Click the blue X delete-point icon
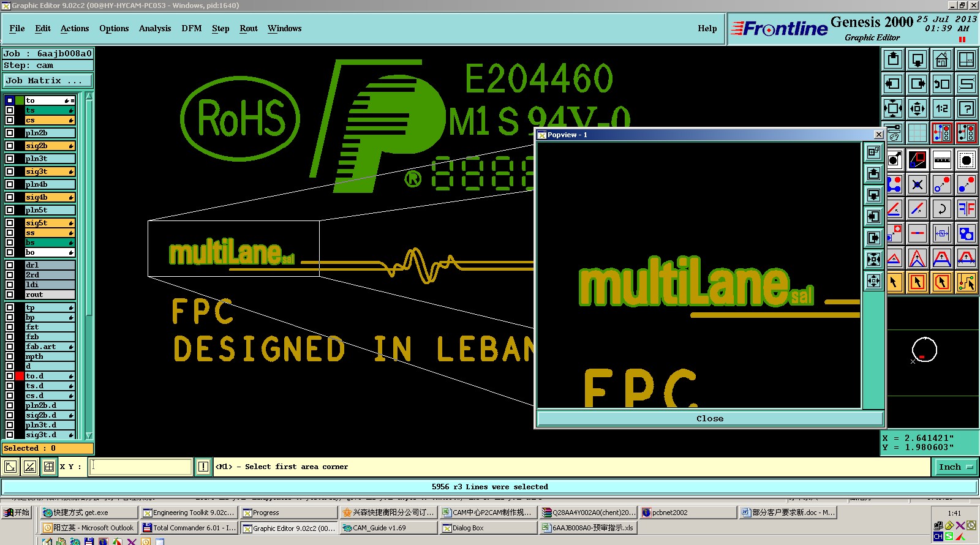 point(918,184)
